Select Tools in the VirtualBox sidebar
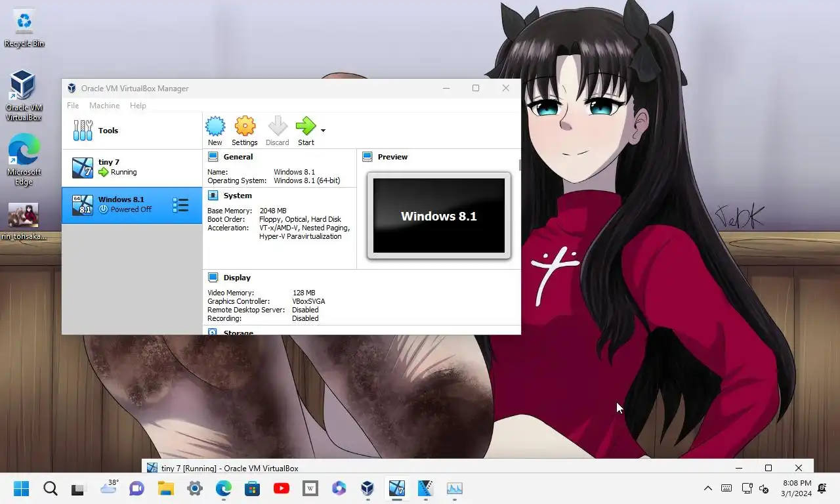Image resolution: width=840 pixels, height=504 pixels. (132, 131)
